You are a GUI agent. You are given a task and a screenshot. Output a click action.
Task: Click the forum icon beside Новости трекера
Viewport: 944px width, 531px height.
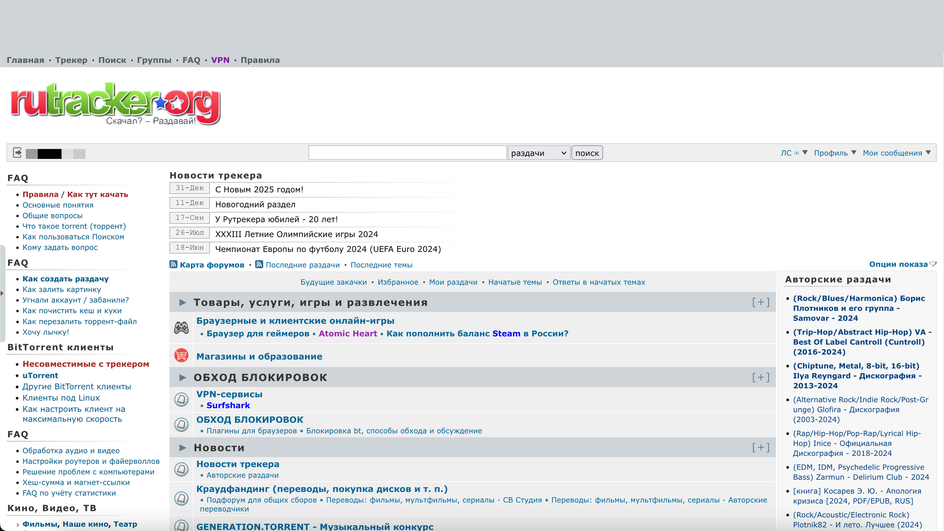point(181,469)
